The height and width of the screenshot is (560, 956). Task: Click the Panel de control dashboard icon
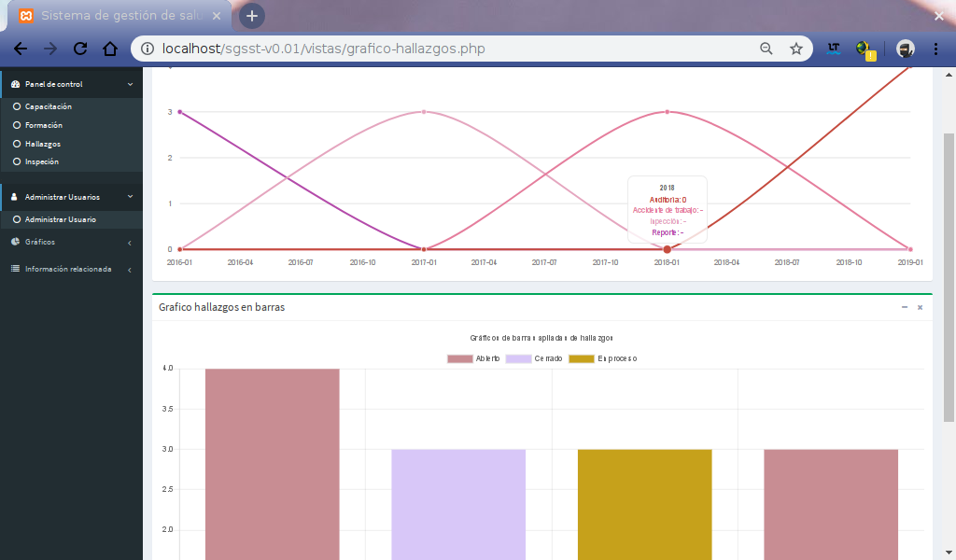15,84
